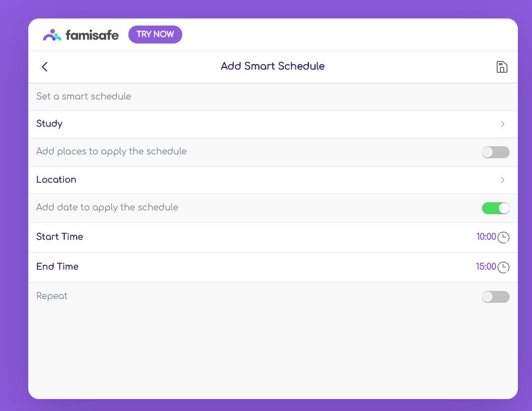
Task: Click the save schedule icon
Action: 502,67
